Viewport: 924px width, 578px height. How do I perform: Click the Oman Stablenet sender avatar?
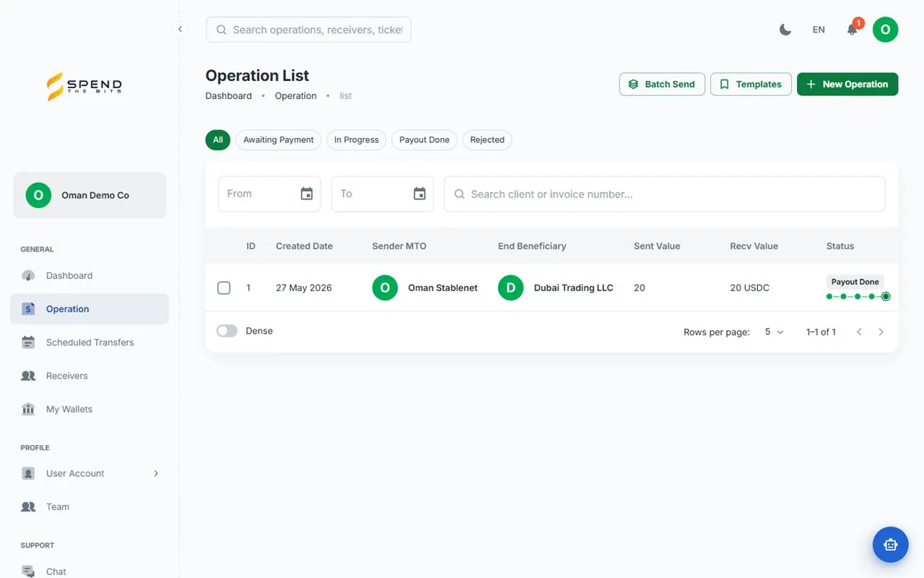(385, 288)
